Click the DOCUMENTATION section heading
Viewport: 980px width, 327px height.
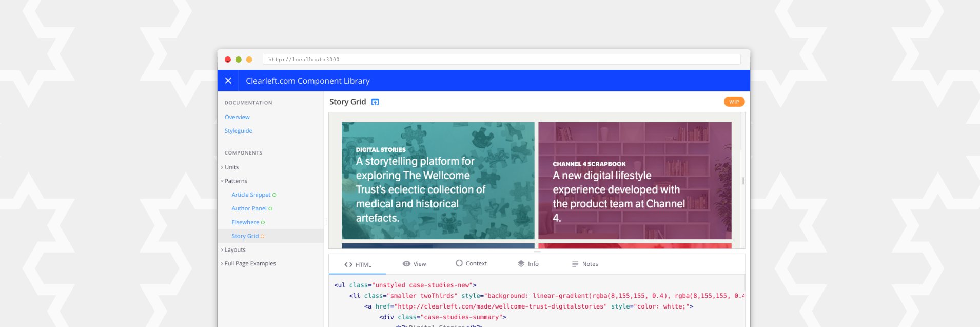[x=248, y=103]
